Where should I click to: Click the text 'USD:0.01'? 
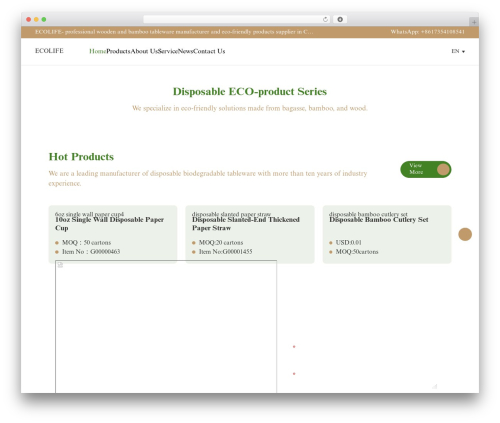(349, 242)
